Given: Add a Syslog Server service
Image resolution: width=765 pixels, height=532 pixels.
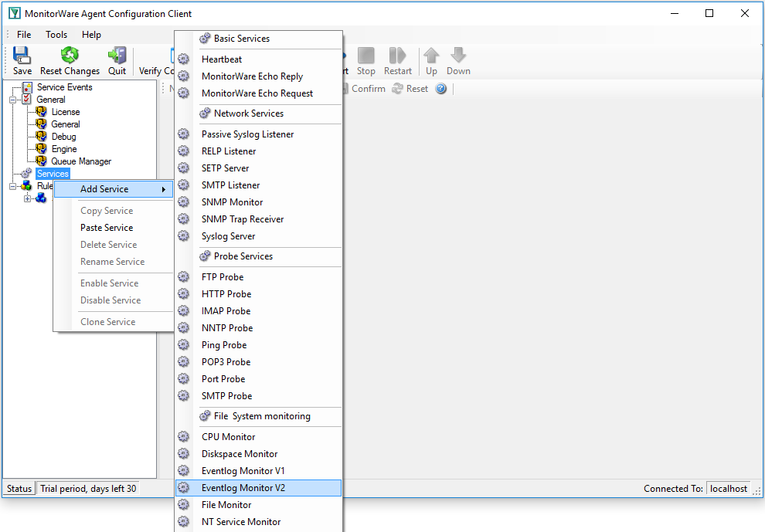Looking at the screenshot, I should pos(259,236).
